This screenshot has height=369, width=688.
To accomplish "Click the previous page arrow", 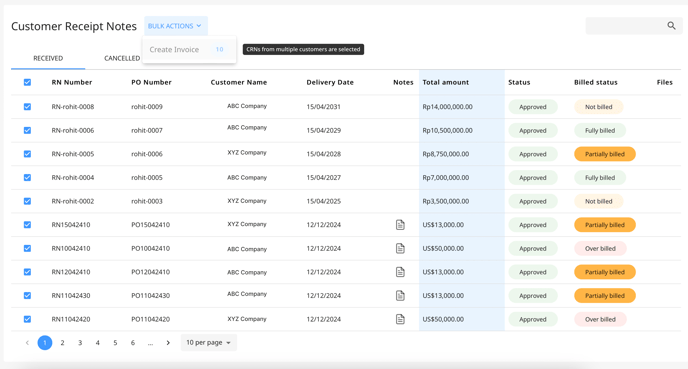I will [27, 343].
